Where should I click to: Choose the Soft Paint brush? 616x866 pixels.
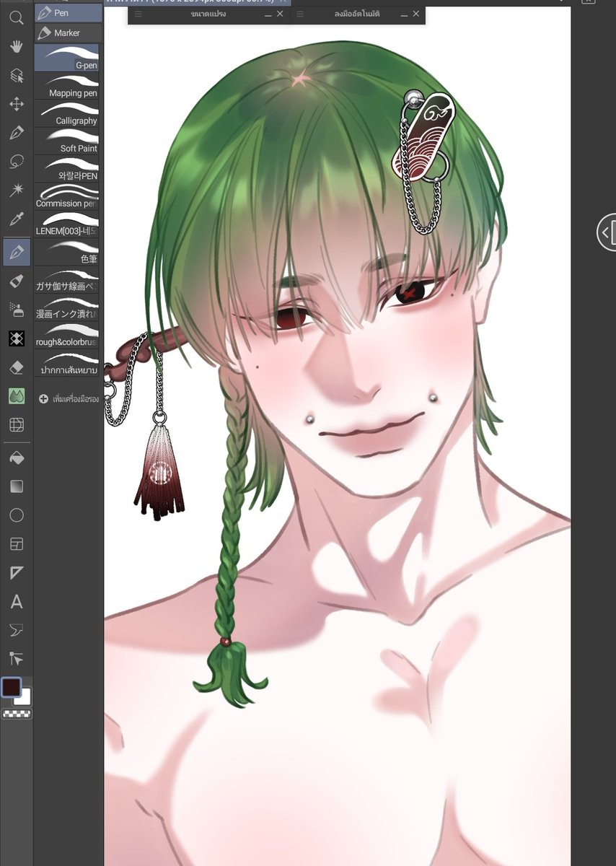(66, 141)
